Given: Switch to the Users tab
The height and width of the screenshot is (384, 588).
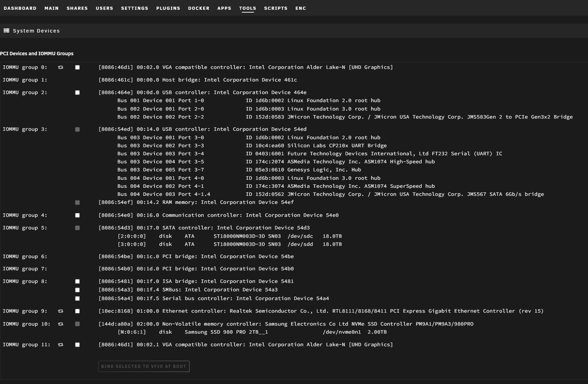Looking at the screenshot, I should pos(104,8).
